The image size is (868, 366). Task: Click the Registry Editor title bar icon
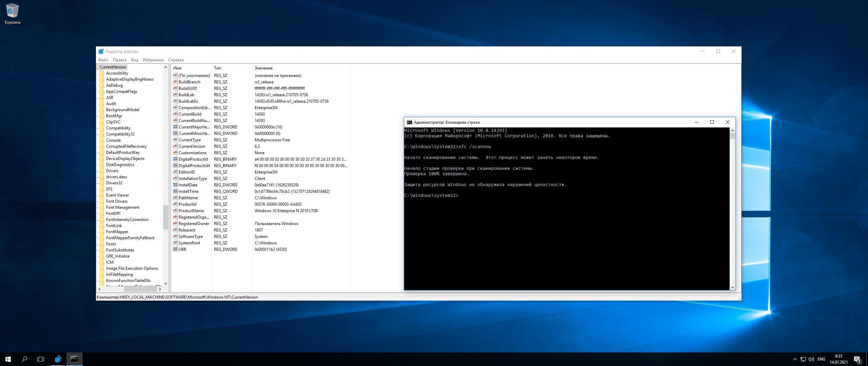click(x=101, y=52)
